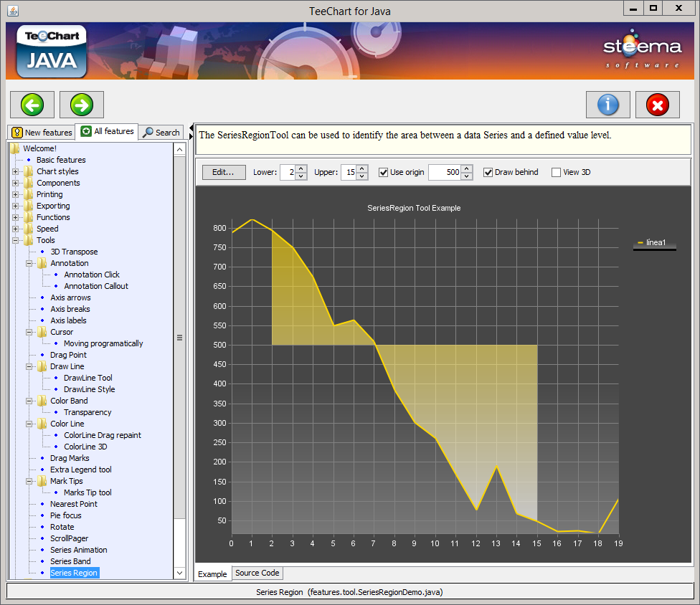Screen dimensions: 700x605
Task: Click the Color Band folder icon
Action: coord(42,401)
